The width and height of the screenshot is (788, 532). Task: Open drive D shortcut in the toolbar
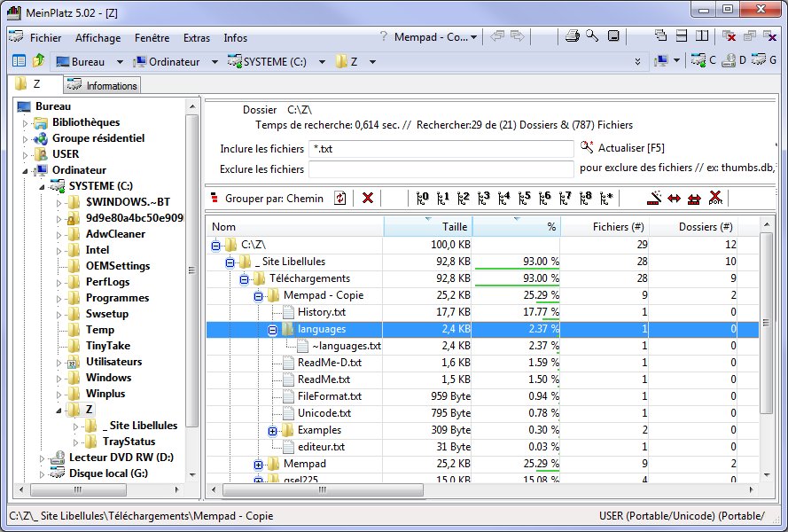[x=734, y=60]
